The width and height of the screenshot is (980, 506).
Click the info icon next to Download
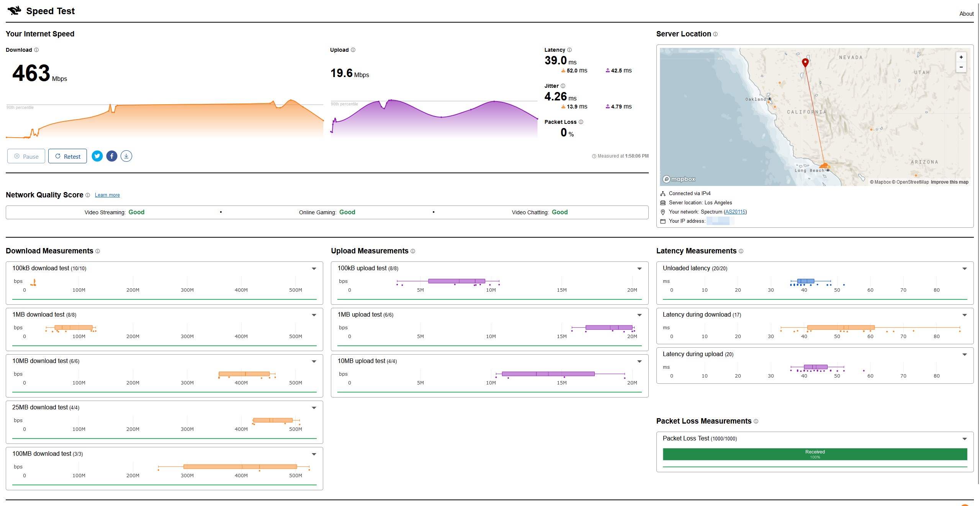(36, 50)
